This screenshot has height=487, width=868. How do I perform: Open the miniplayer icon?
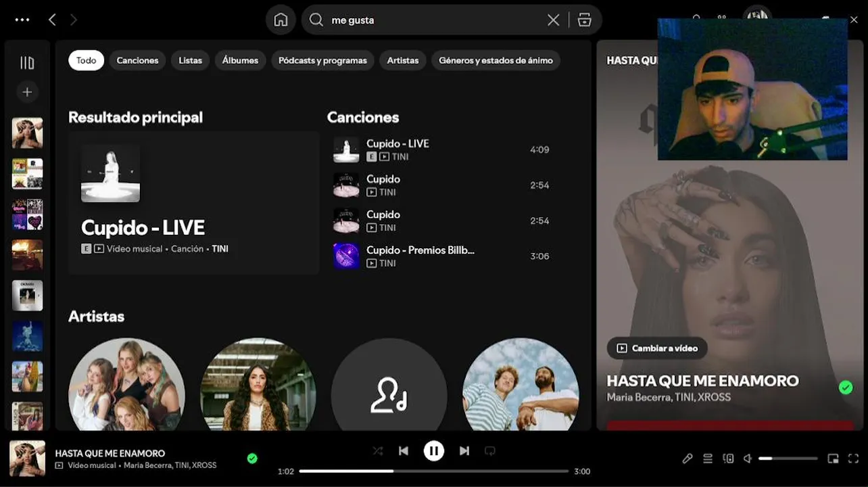pos(833,459)
